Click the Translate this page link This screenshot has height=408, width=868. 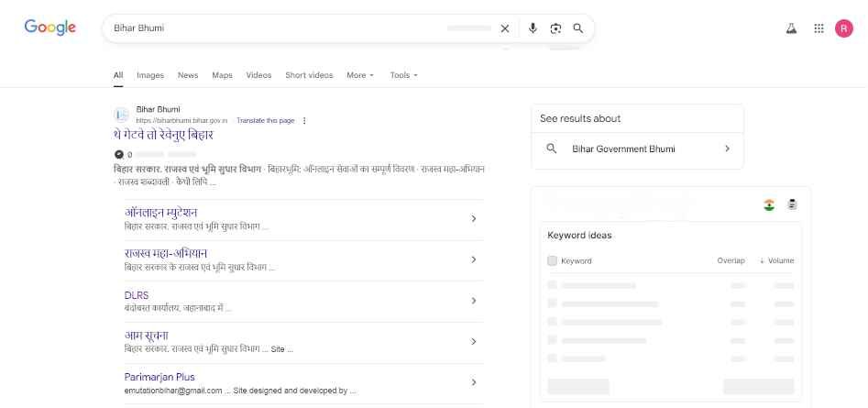265,121
